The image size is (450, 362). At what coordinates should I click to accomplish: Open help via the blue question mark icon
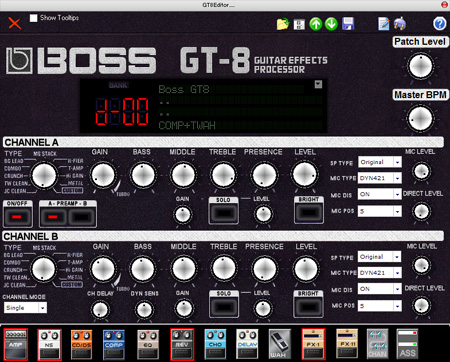[x=439, y=24]
